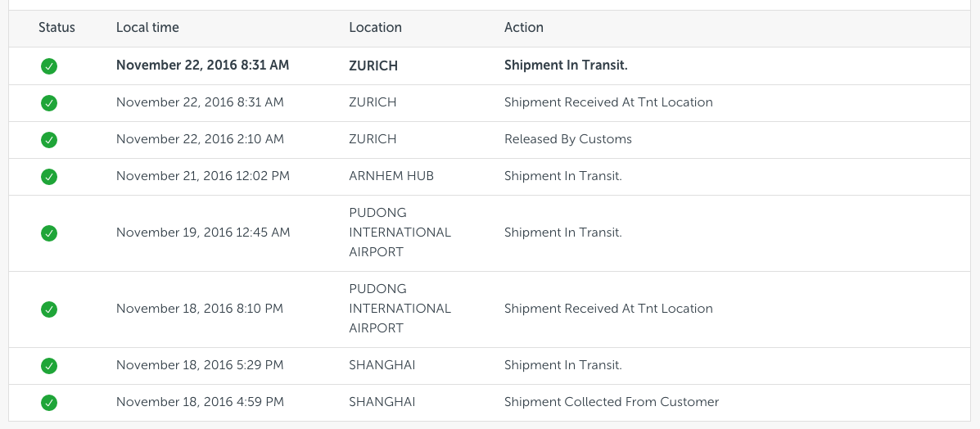
Task: Select the checkmark icon for Released By Customs
Action: click(x=49, y=139)
